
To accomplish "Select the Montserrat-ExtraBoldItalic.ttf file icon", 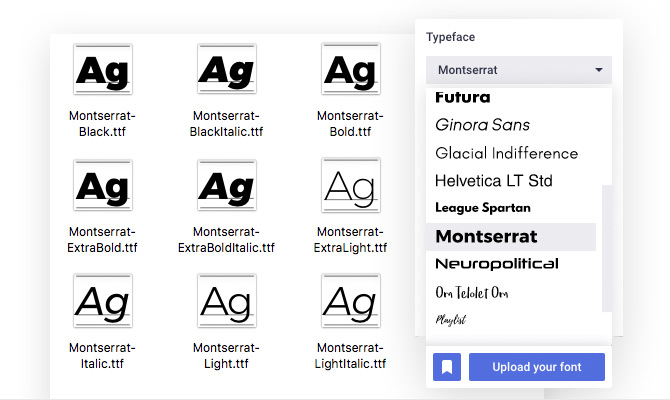I will pos(226,185).
